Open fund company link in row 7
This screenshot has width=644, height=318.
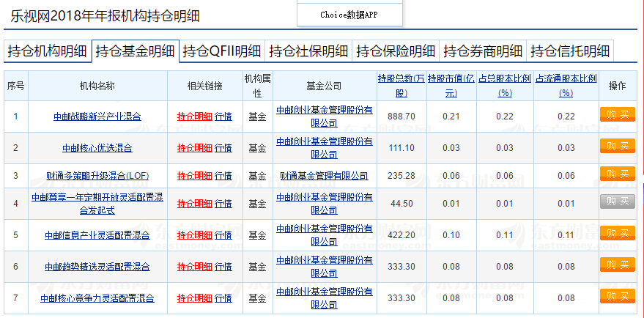325,298
